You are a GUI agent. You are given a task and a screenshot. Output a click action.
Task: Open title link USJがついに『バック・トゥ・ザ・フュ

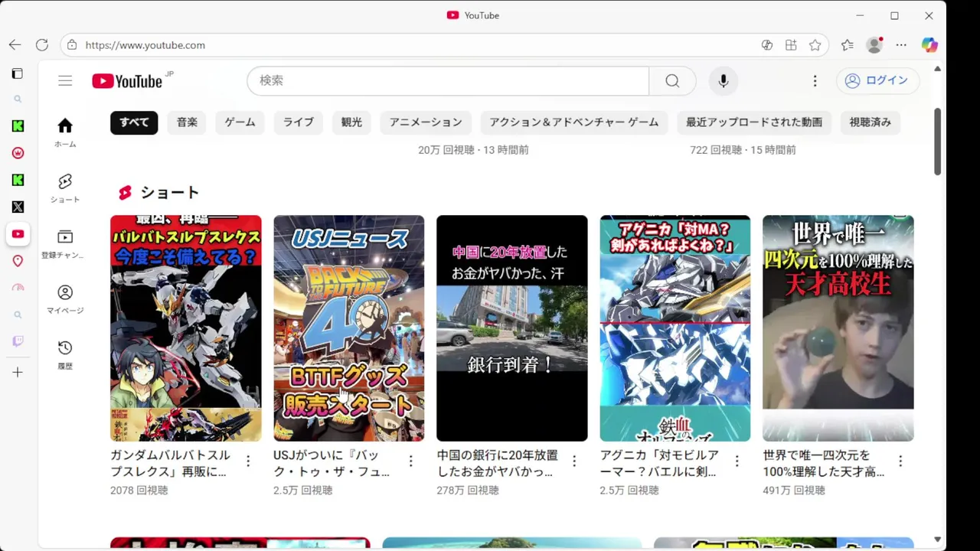click(x=332, y=463)
